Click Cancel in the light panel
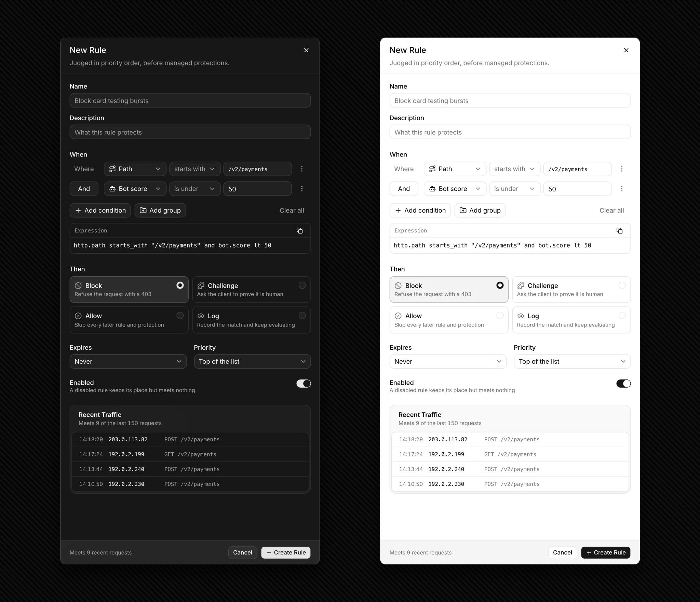This screenshot has height=602, width=700. coord(563,552)
